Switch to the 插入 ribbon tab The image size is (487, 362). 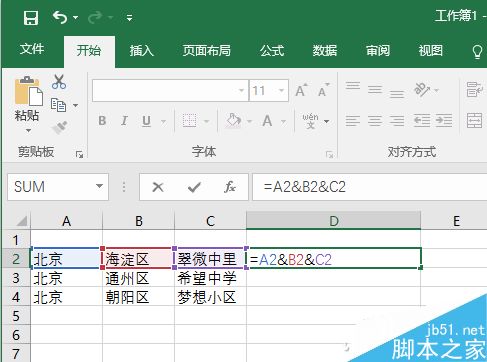click(142, 51)
